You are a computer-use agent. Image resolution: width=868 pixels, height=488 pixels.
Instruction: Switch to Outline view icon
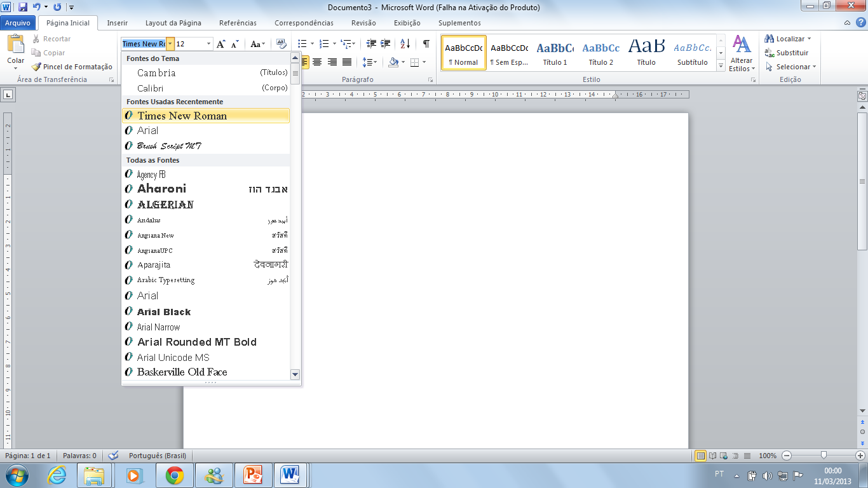735,456
